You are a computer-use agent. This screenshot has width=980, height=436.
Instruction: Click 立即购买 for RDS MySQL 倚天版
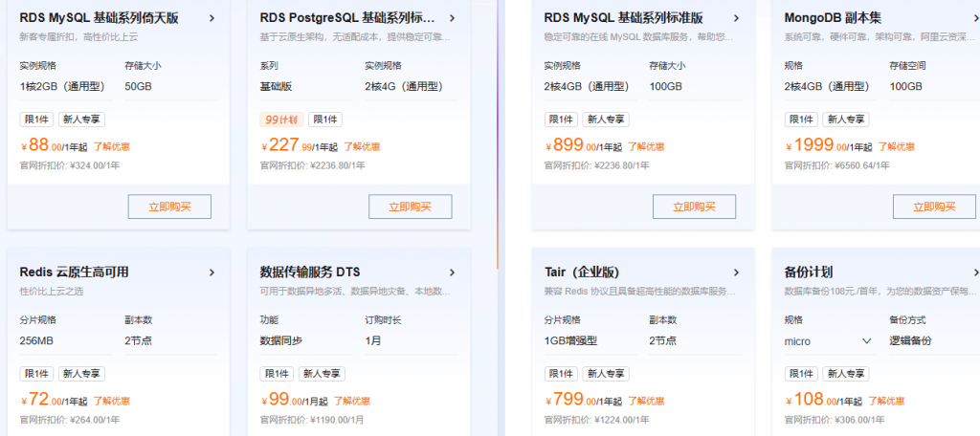(169, 207)
